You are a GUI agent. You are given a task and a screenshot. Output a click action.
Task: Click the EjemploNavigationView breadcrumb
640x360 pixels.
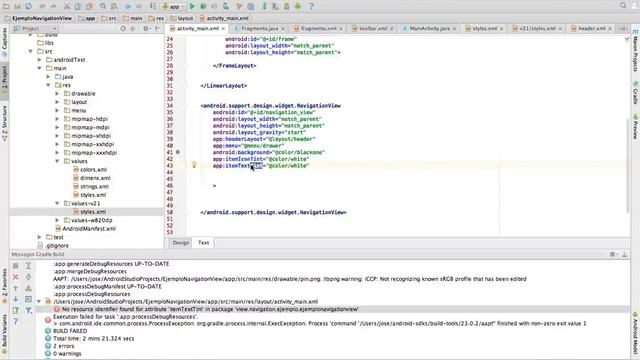coord(38,18)
